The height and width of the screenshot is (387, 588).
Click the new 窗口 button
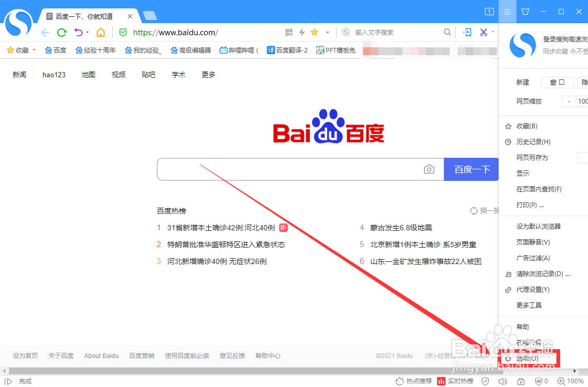pos(557,82)
